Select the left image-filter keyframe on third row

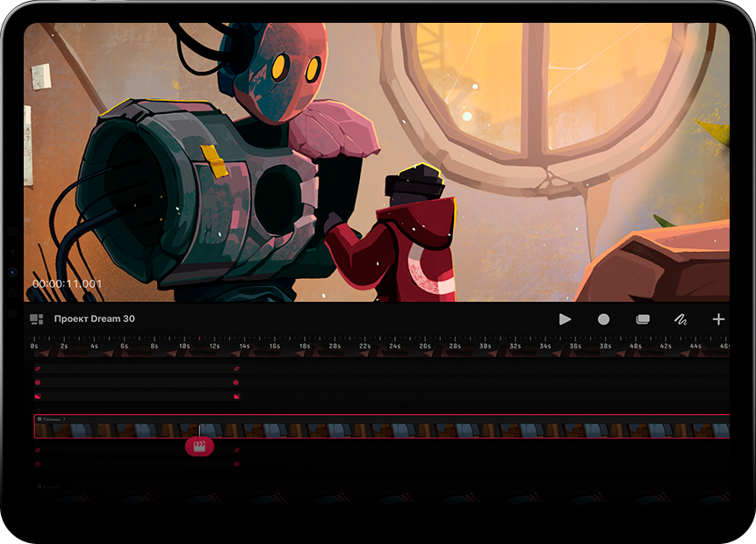coord(38,397)
